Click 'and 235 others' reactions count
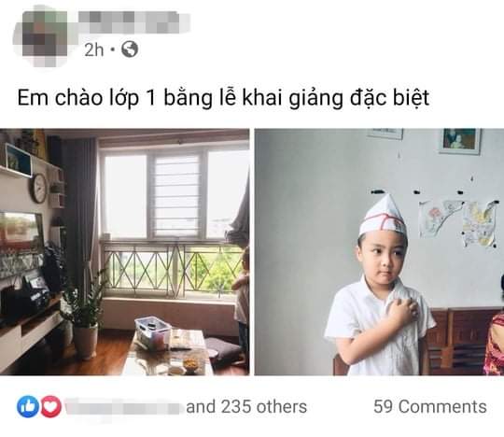This screenshot has height=437, width=504. (246, 406)
